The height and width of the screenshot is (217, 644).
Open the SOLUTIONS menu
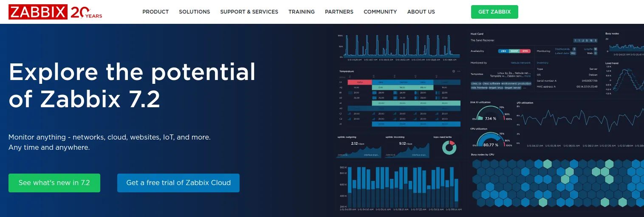tap(194, 12)
